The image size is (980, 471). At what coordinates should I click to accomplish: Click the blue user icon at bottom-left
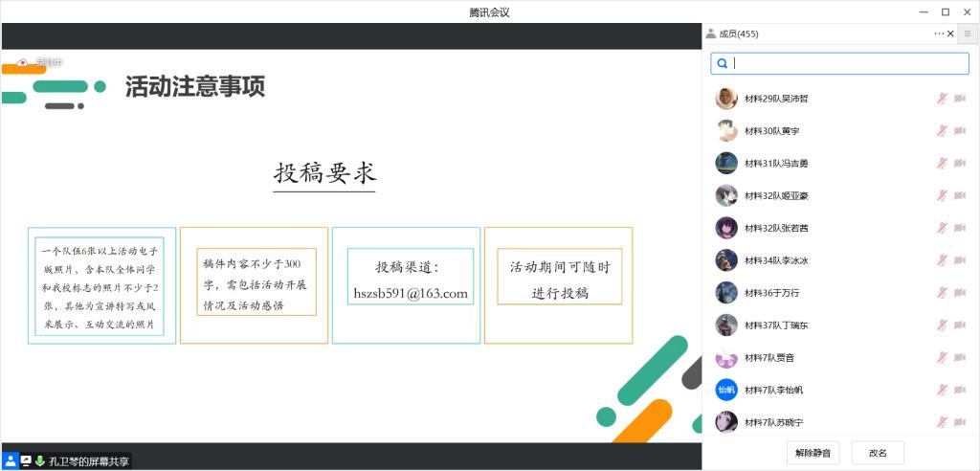pos(11,460)
